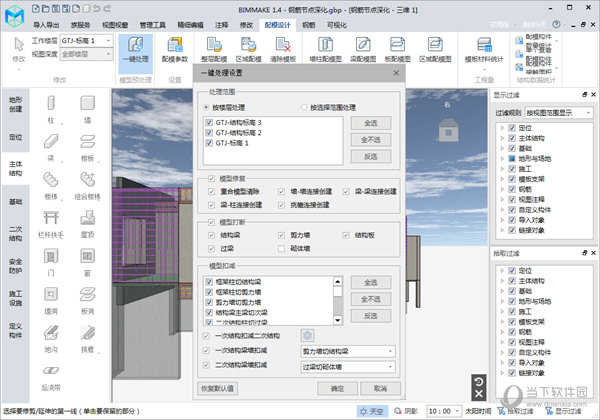Toggle the 天空 sky button in status bar
This screenshot has width=600, height=420.
372,411
